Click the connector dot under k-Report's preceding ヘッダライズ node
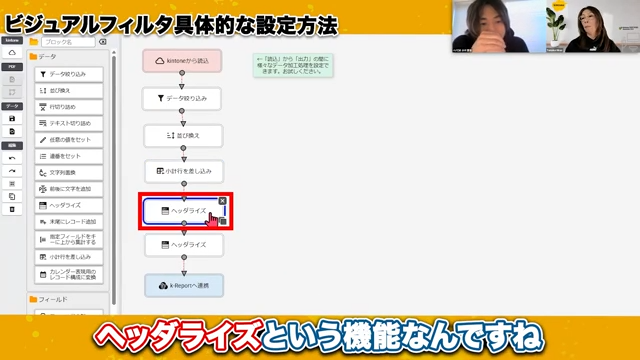 click(184, 257)
